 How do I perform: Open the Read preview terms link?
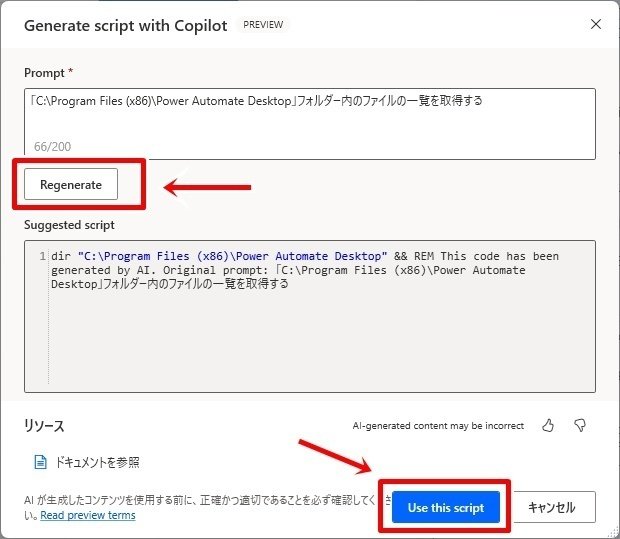[x=88, y=515]
